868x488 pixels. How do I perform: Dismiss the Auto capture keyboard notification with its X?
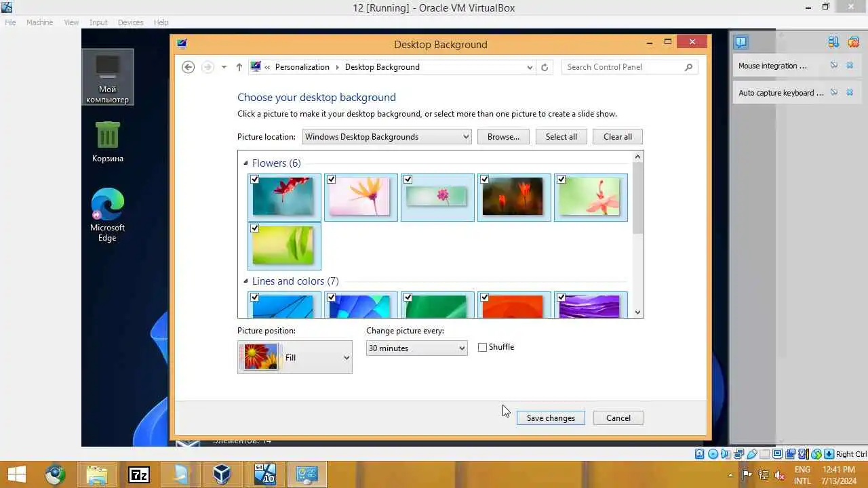click(x=850, y=93)
